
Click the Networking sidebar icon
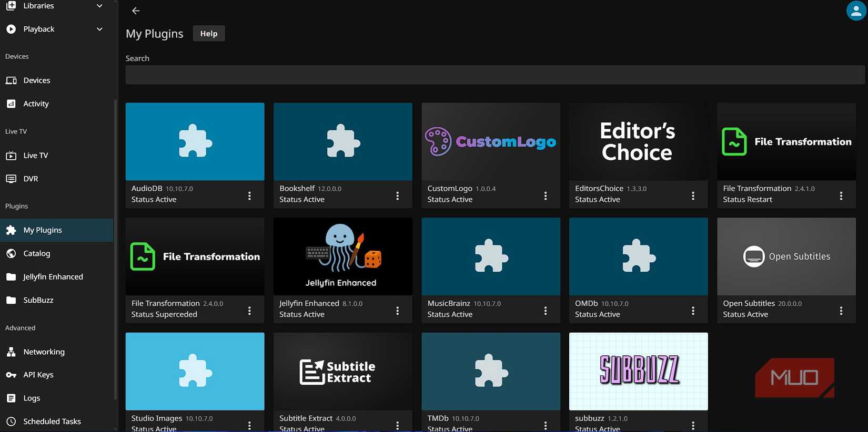click(x=11, y=352)
